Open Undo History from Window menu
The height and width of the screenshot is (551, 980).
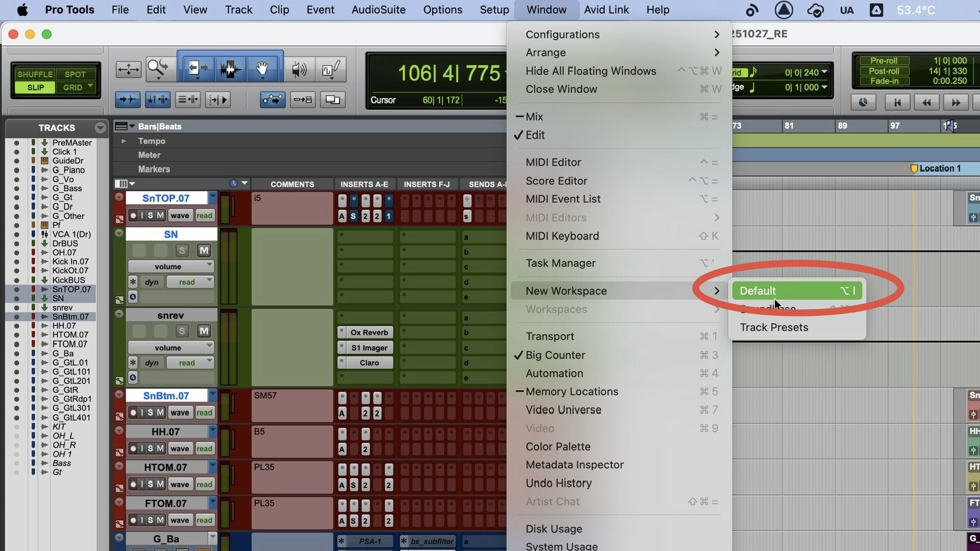(x=558, y=483)
